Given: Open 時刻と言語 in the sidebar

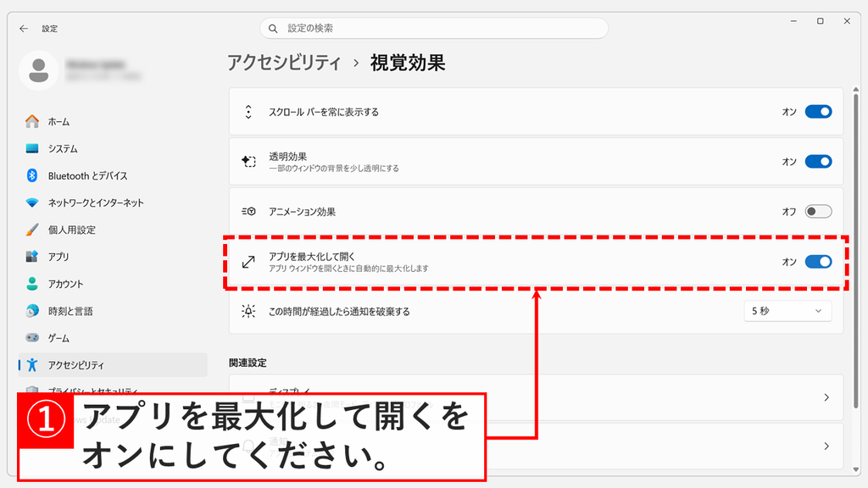Looking at the screenshot, I should (113, 311).
